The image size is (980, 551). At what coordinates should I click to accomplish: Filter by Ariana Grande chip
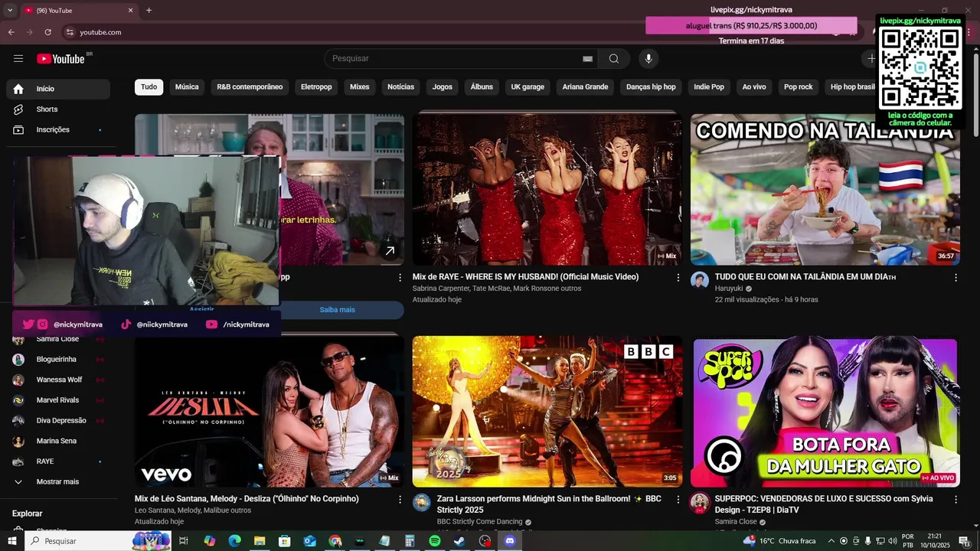tap(585, 87)
